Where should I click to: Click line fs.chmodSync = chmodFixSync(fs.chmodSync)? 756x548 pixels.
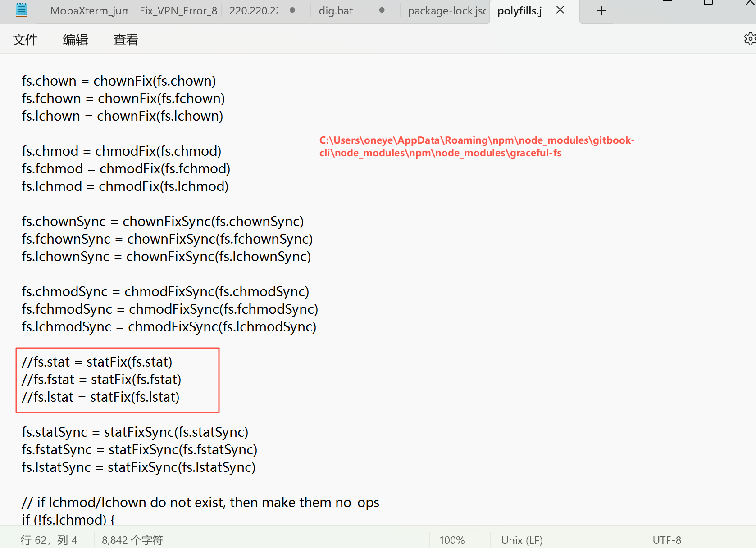[165, 292]
